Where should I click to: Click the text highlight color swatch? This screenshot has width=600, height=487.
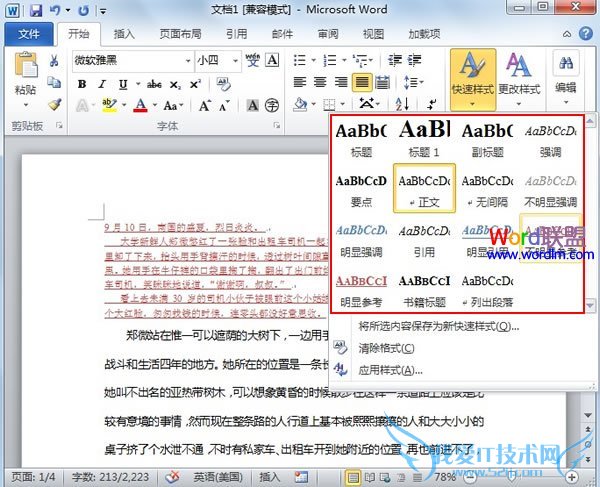(x=109, y=105)
